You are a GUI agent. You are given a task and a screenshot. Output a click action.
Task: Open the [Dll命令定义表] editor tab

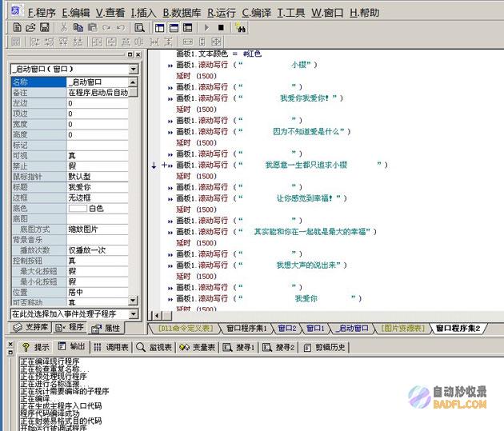pos(186,328)
